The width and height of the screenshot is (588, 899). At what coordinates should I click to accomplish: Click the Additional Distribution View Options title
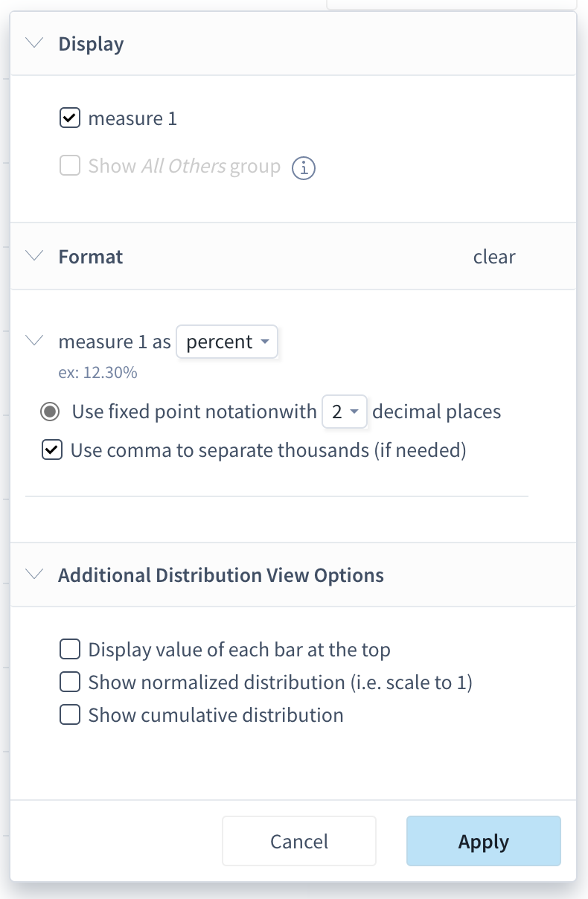click(x=221, y=575)
